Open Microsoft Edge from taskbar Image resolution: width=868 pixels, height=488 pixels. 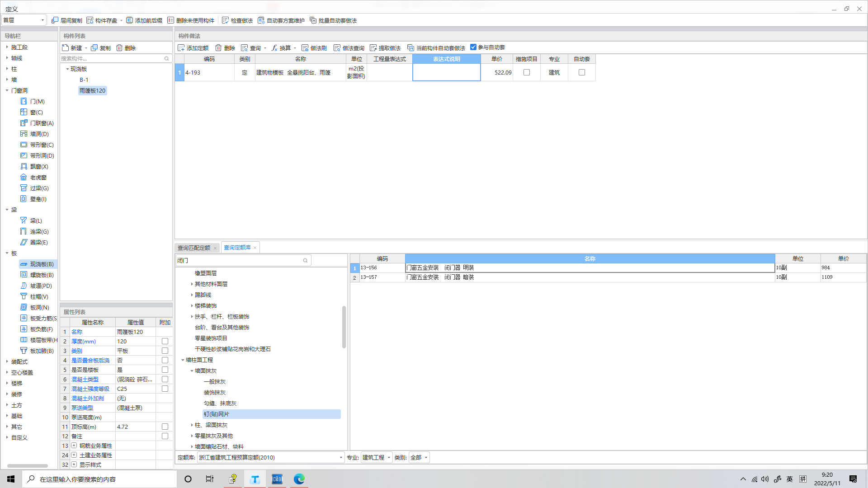299,479
